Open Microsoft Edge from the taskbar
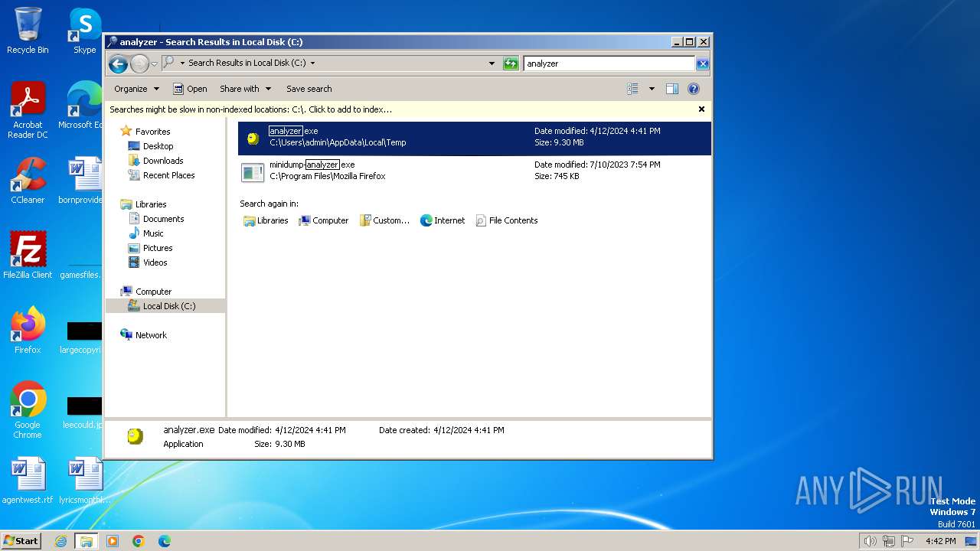The width and height of the screenshot is (980, 551). [165, 541]
